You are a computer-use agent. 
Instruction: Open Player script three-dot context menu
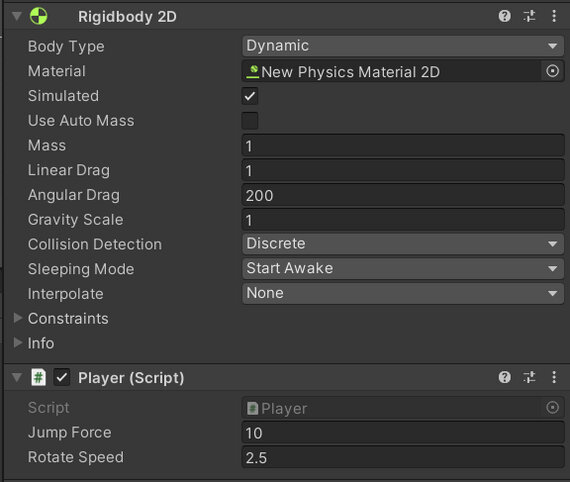coord(554,377)
